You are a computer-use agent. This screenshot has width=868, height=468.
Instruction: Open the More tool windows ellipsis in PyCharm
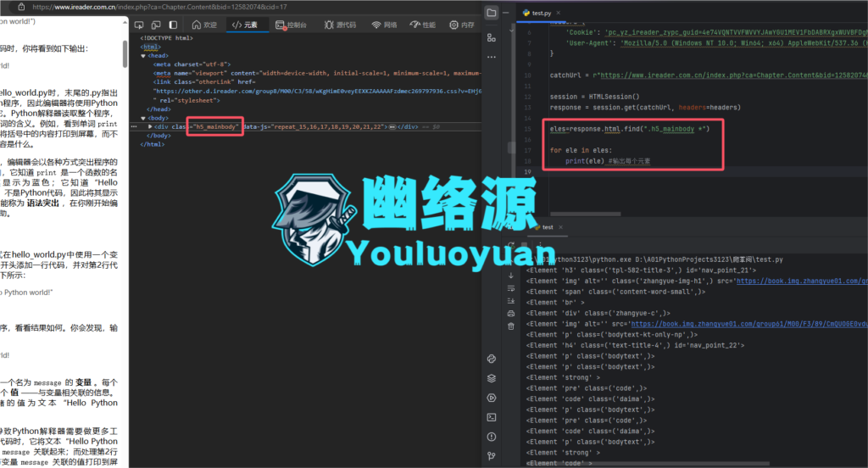491,57
